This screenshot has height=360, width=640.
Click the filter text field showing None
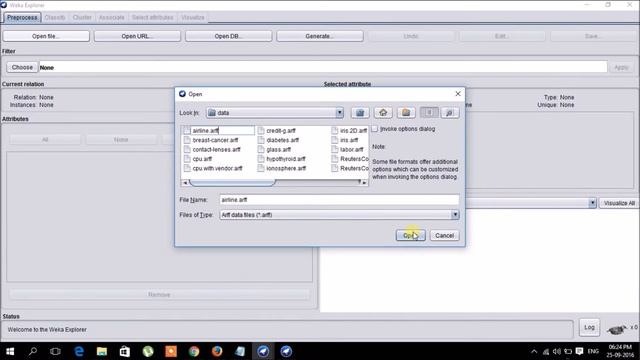[x=323, y=67]
